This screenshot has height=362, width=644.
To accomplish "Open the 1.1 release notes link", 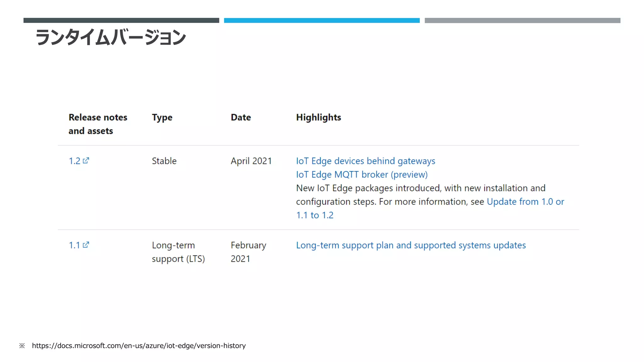I will 75,245.
